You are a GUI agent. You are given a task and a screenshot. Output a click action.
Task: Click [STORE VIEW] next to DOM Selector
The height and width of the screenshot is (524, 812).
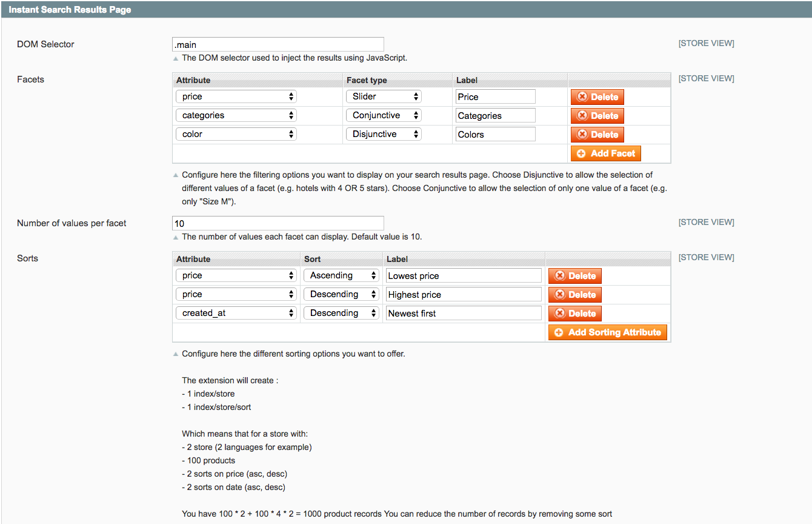706,43
